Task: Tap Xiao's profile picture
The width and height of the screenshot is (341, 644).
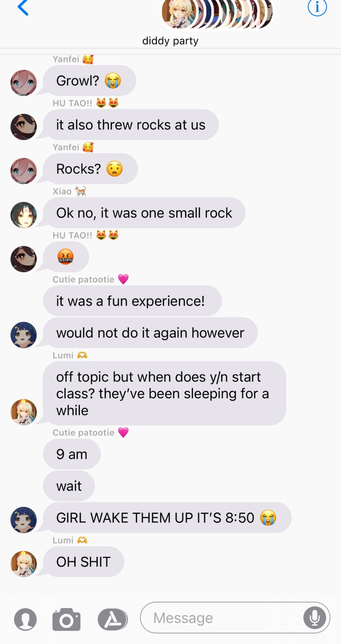Action: (x=23, y=215)
